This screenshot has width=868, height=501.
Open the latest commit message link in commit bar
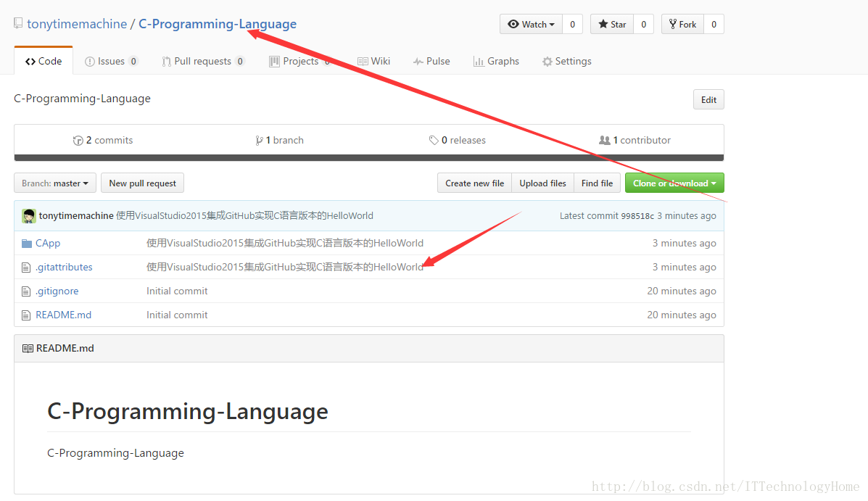click(244, 216)
